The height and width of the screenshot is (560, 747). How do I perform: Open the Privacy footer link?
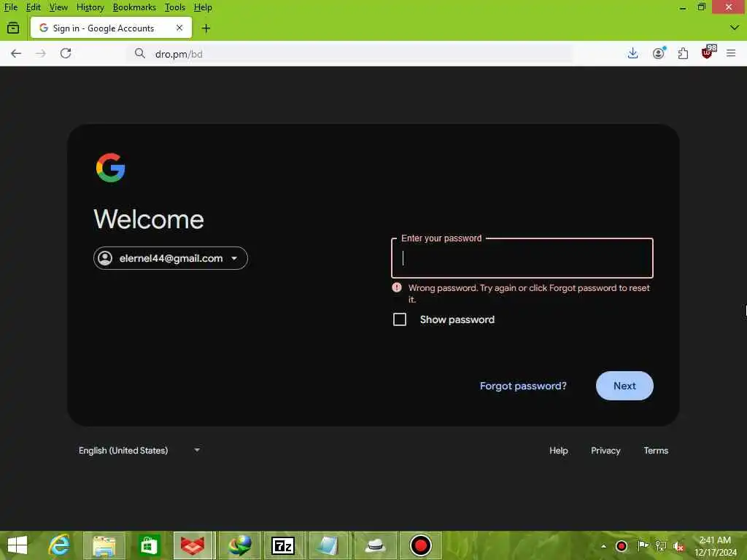(x=605, y=451)
